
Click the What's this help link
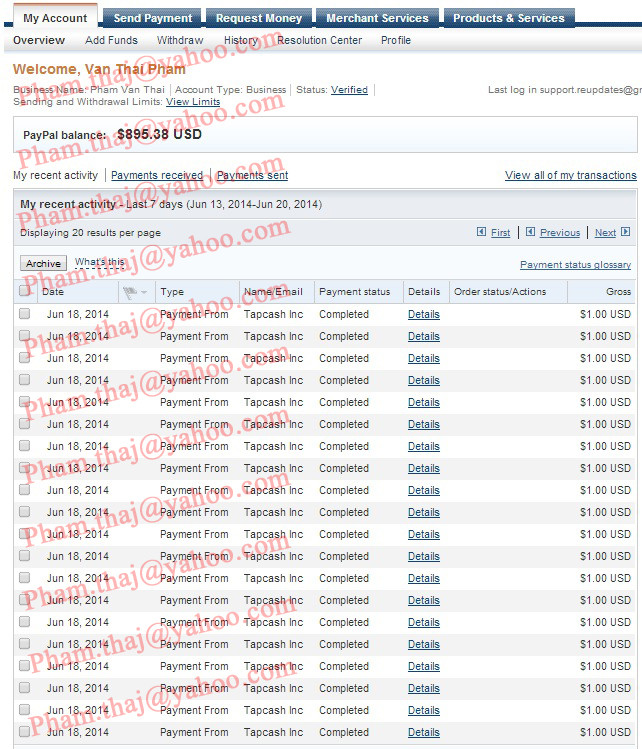100,262
